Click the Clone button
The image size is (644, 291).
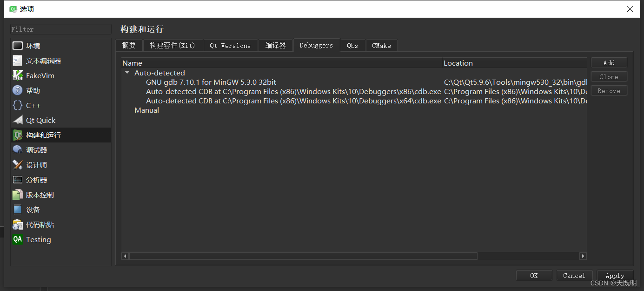[x=609, y=77]
